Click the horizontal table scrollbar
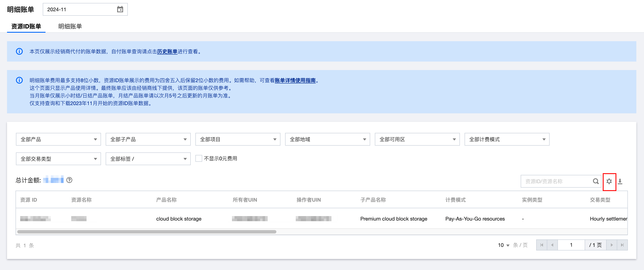This screenshot has height=270, width=644. tap(147, 232)
